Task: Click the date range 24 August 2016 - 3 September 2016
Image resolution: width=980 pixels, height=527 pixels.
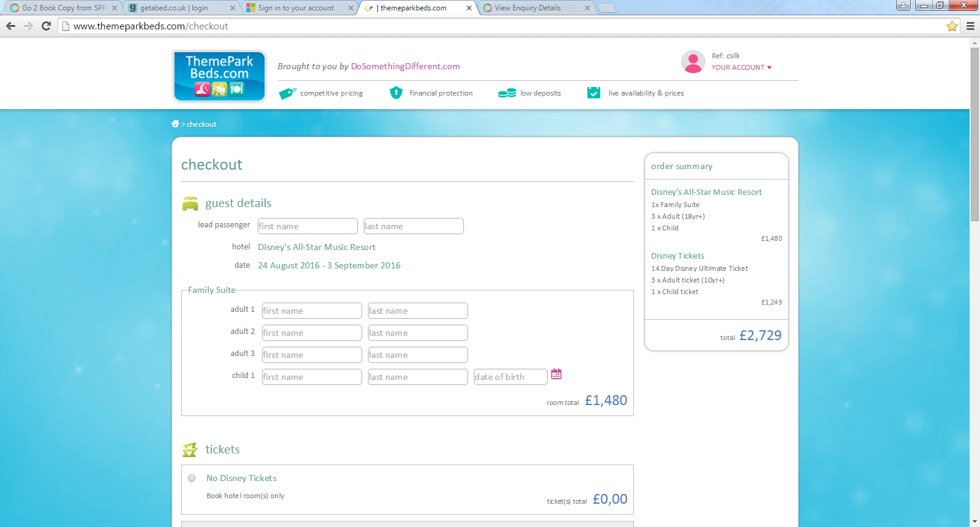Action: (329, 265)
